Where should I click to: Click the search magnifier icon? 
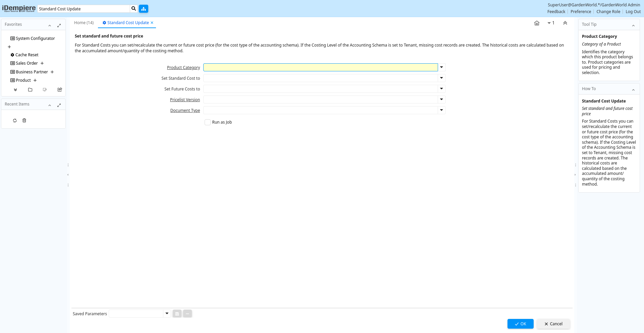[133, 9]
